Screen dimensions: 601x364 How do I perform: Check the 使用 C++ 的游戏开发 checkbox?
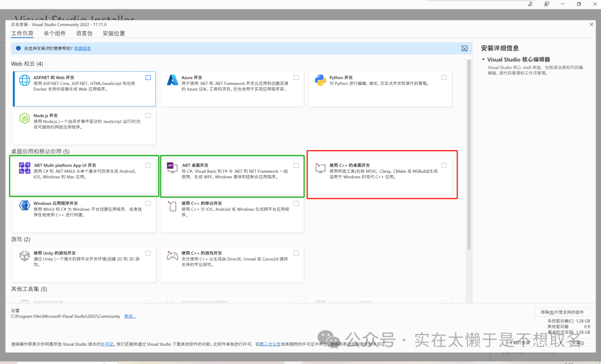tap(296, 253)
